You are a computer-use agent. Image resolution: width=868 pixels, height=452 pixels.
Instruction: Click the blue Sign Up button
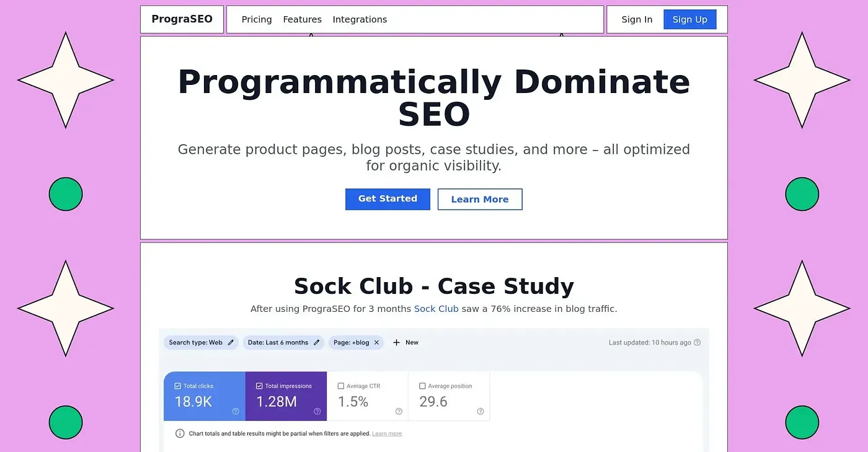pos(690,19)
